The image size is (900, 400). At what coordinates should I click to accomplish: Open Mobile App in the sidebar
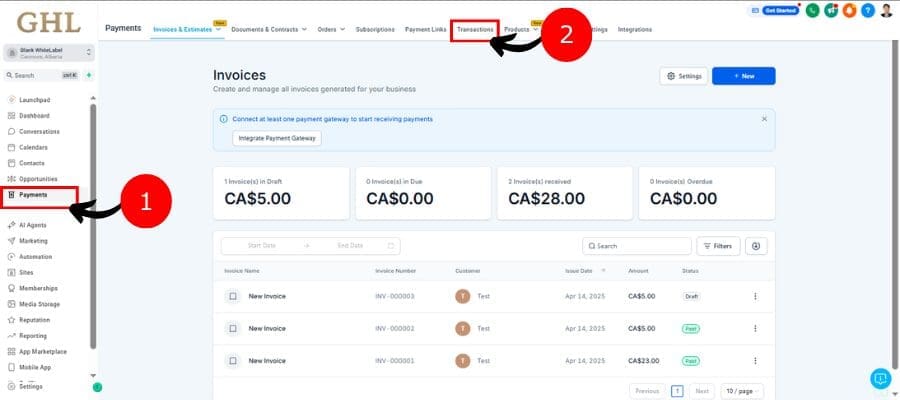[34, 367]
